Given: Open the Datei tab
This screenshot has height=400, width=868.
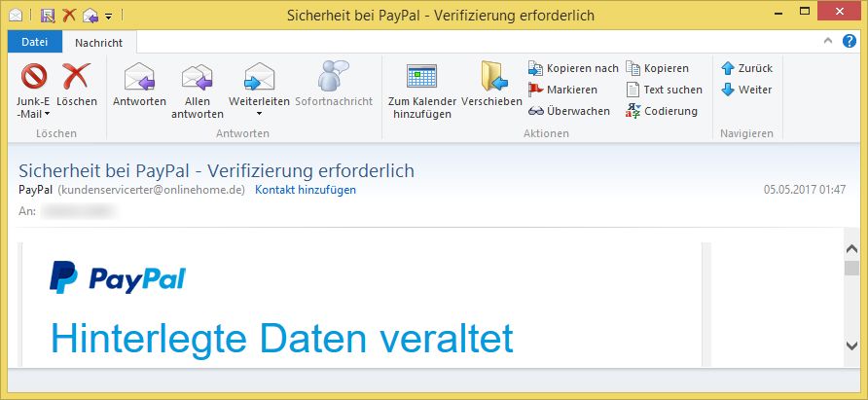Looking at the screenshot, I should [34, 42].
